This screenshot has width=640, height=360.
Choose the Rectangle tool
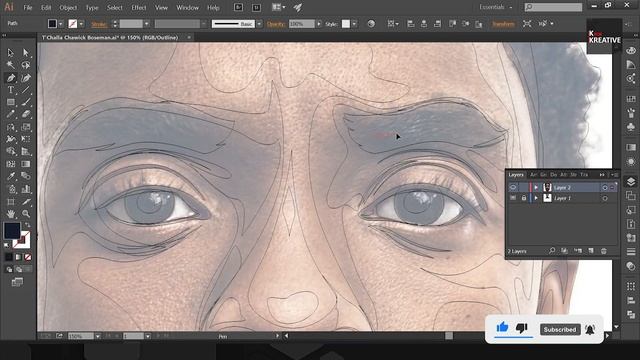11,102
